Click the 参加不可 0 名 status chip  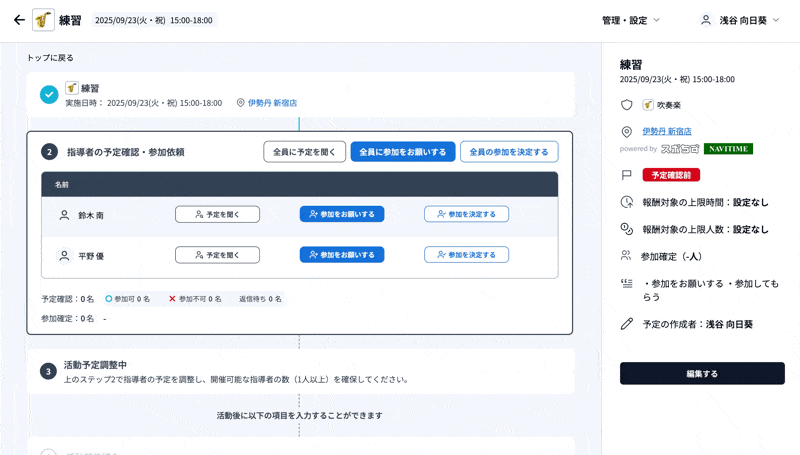[x=195, y=299]
